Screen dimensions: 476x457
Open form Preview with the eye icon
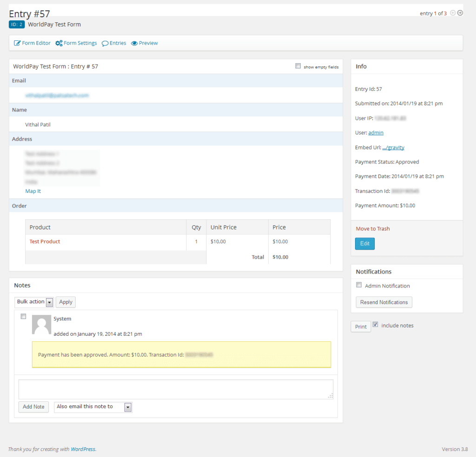134,43
